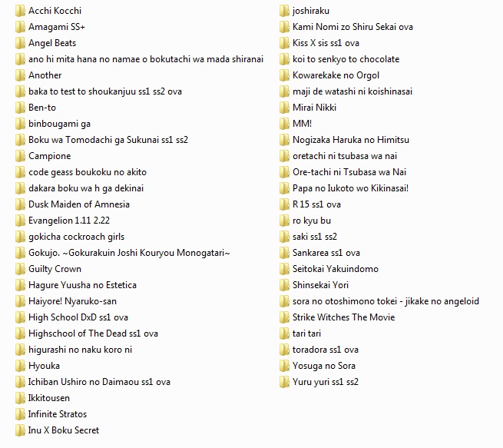Select ano hi mita hana no namae folder name

click(146, 59)
